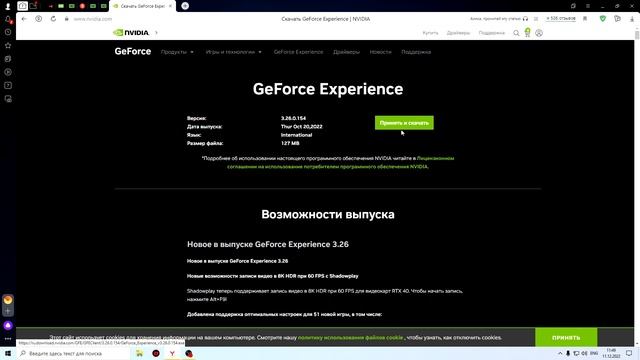
Task: Open the sidebar three-dots more options
Action: click(x=8, y=339)
